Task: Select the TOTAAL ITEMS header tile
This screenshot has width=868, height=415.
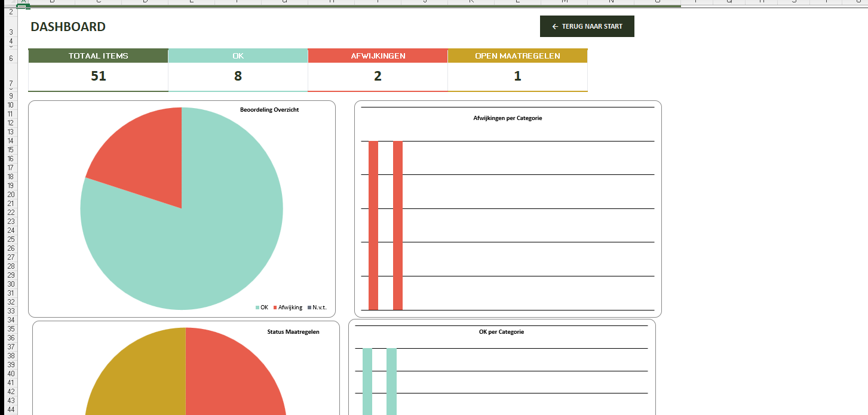Action: click(x=98, y=56)
